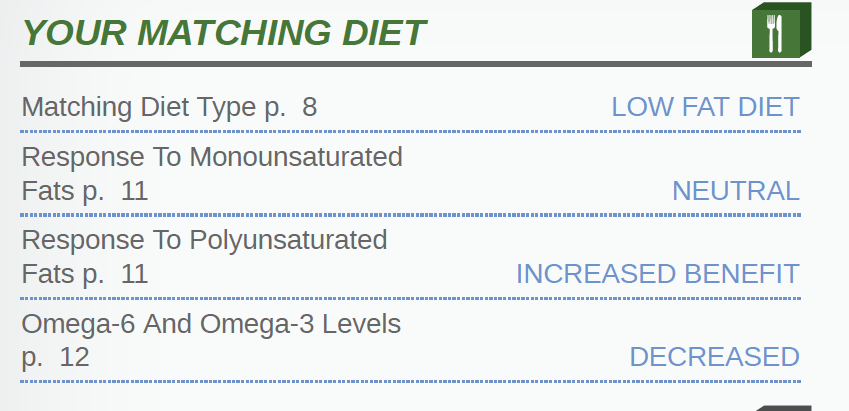Select "Response To Monounsaturated" text
This screenshot has height=411, width=849.
[212, 157]
